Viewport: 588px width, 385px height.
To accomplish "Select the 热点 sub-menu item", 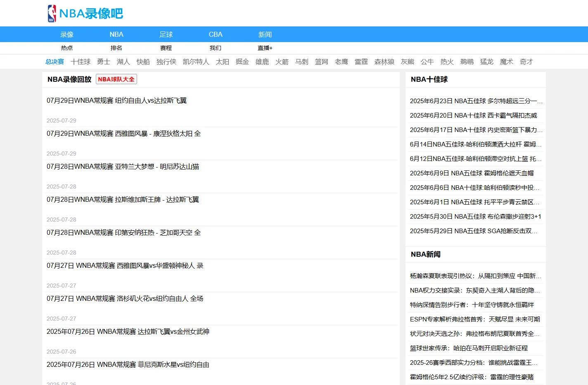I will pyautogui.click(x=67, y=48).
